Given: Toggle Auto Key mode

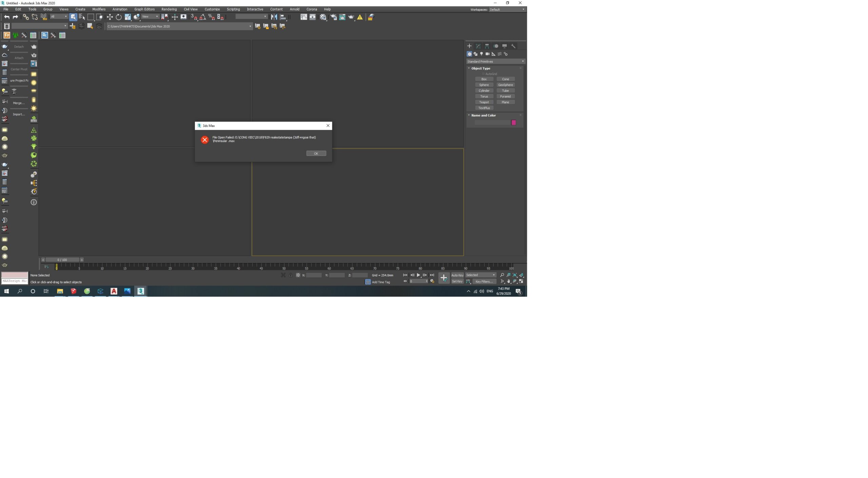Looking at the screenshot, I should coord(457,275).
